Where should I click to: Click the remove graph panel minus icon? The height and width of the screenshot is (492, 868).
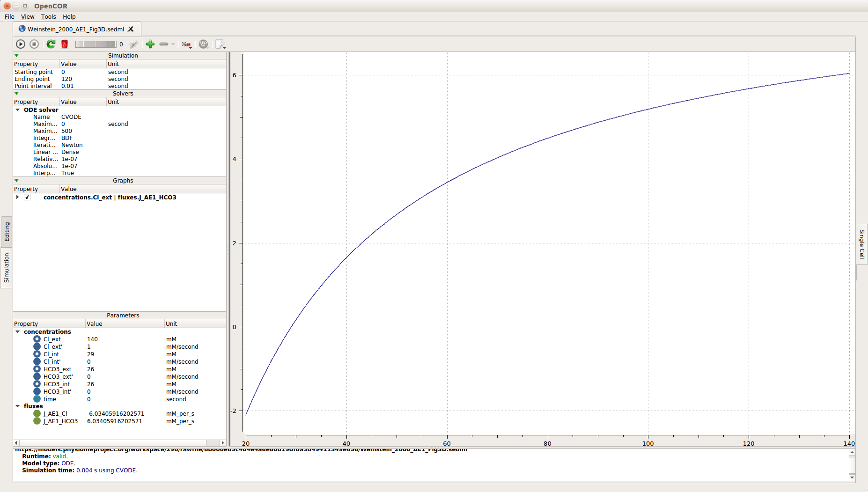(x=164, y=44)
